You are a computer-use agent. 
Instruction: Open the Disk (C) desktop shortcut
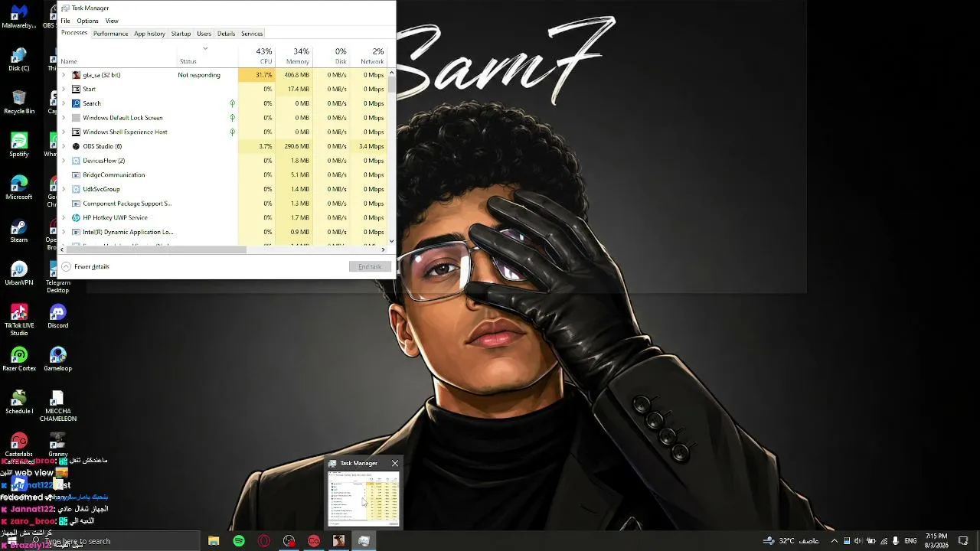[x=18, y=60]
